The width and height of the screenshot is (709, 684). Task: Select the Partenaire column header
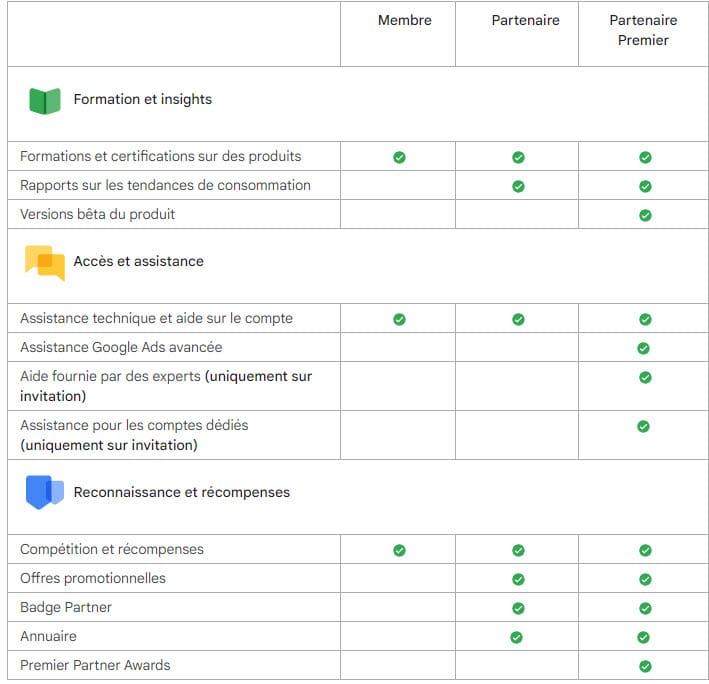(525, 20)
